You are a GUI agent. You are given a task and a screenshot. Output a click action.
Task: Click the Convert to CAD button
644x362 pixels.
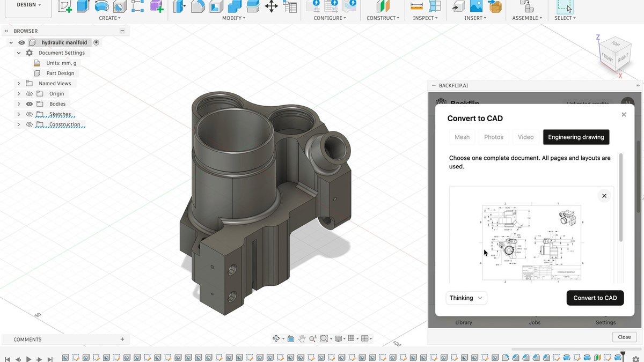pyautogui.click(x=595, y=298)
